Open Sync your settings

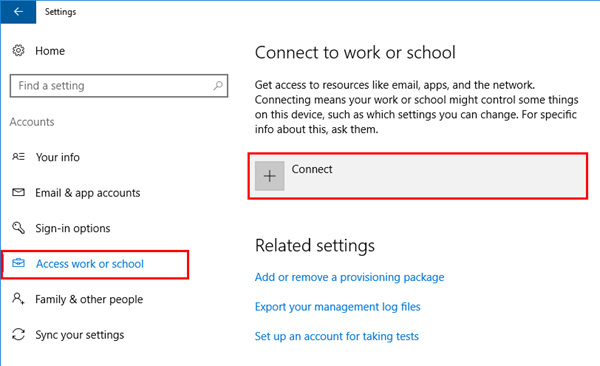pyautogui.click(x=80, y=335)
